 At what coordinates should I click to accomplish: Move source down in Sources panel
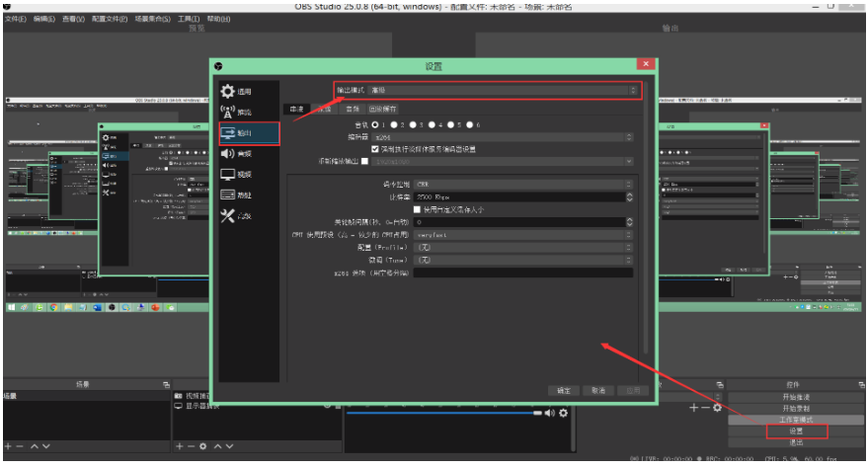[x=229, y=446]
